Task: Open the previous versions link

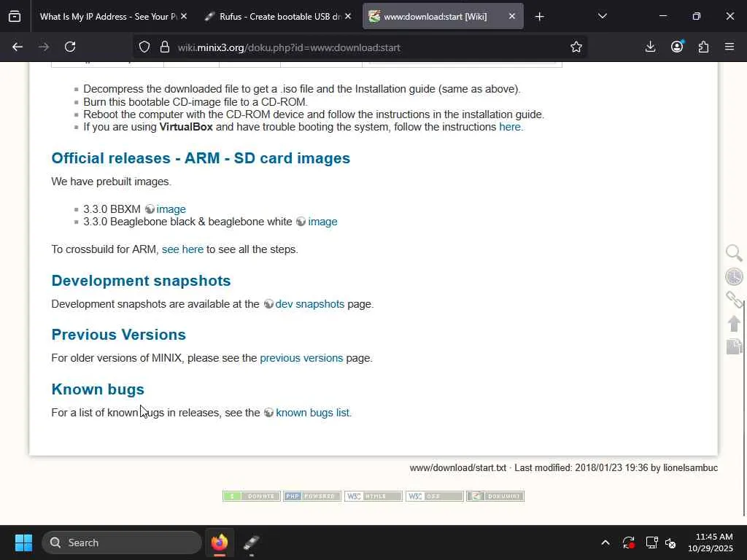Action: (301, 358)
